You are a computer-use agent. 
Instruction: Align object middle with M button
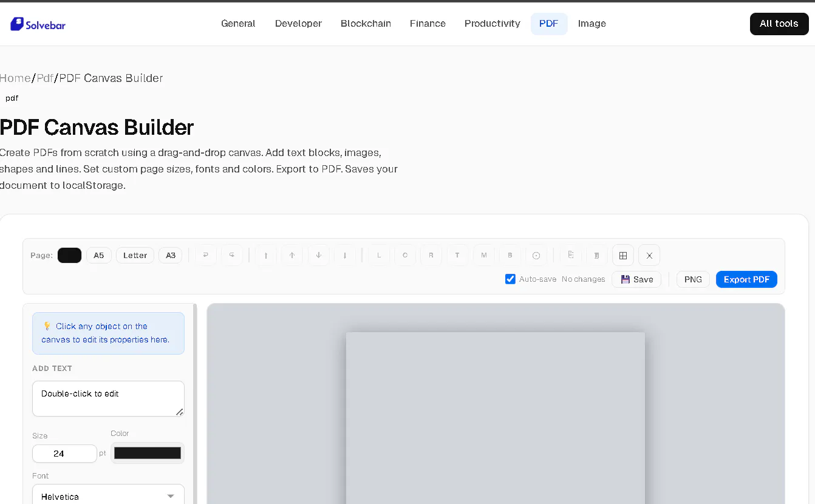[484, 255]
